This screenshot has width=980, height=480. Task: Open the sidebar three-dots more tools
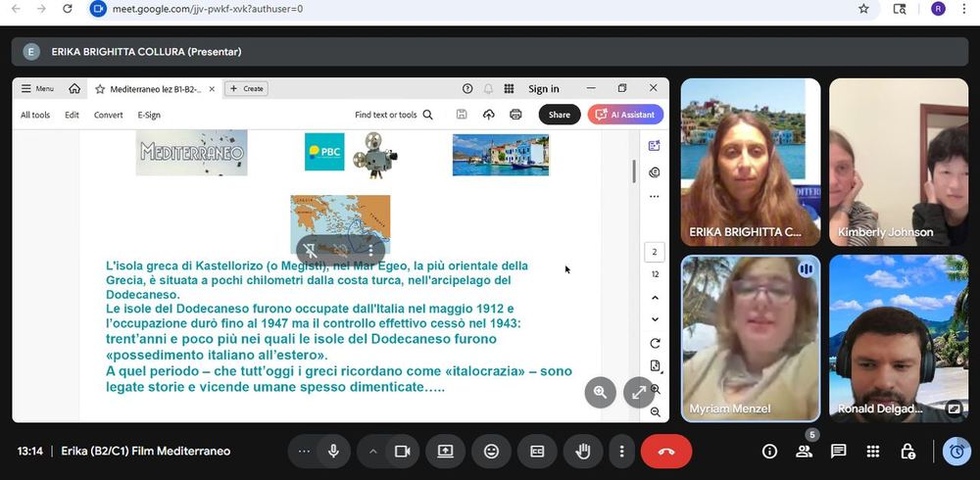[x=655, y=196]
